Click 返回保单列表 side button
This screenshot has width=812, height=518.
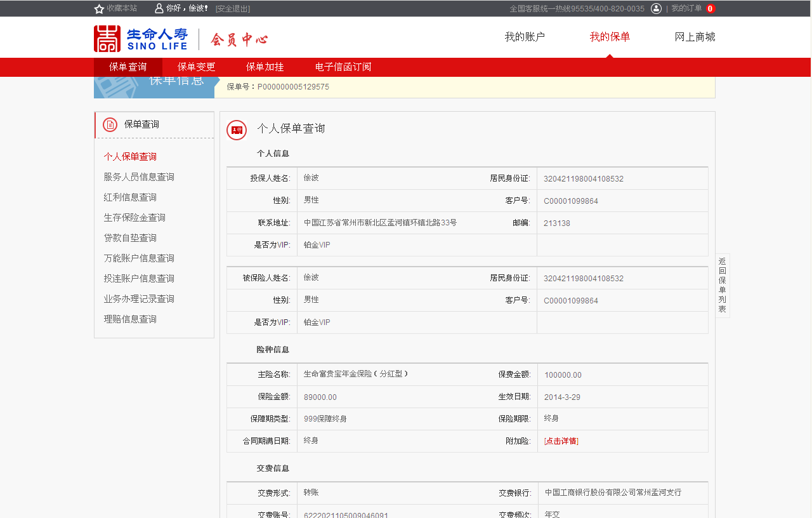pyautogui.click(x=722, y=285)
